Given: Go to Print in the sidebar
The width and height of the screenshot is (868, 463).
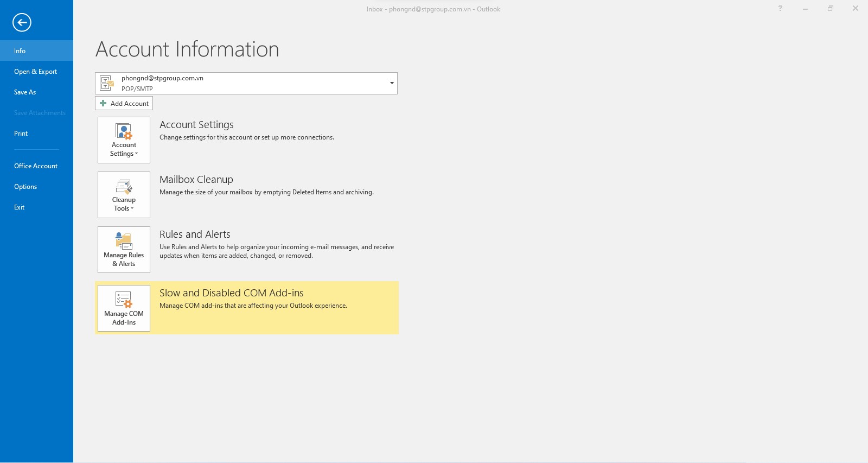Looking at the screenshot, I should click(21, 134).
